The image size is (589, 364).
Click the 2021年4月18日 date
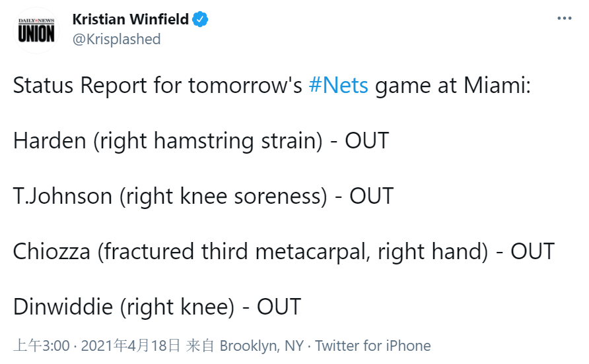130,346
